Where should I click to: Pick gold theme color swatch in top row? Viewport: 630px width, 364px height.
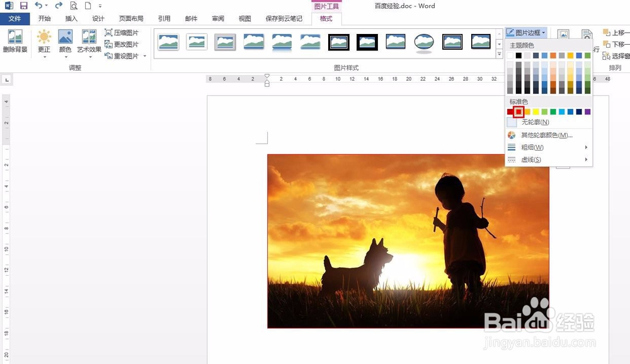570,55
